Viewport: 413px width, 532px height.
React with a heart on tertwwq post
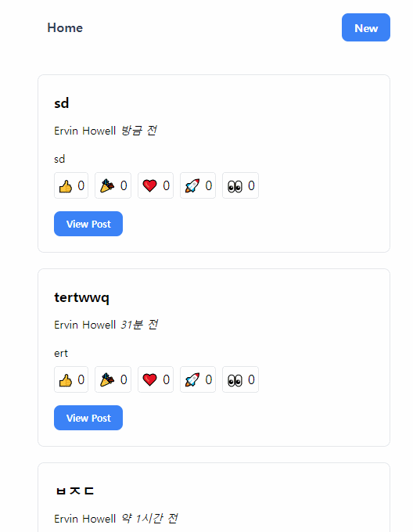click(x=156, y=379)
